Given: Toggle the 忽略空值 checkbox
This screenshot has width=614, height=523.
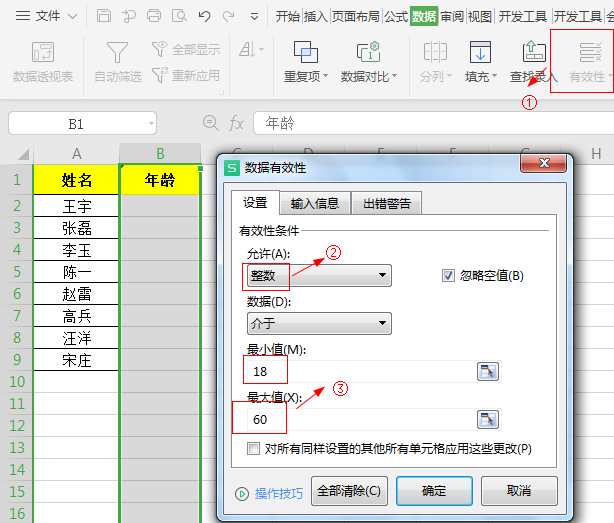Looking at the screenshot, I should (x=448, y=276).
